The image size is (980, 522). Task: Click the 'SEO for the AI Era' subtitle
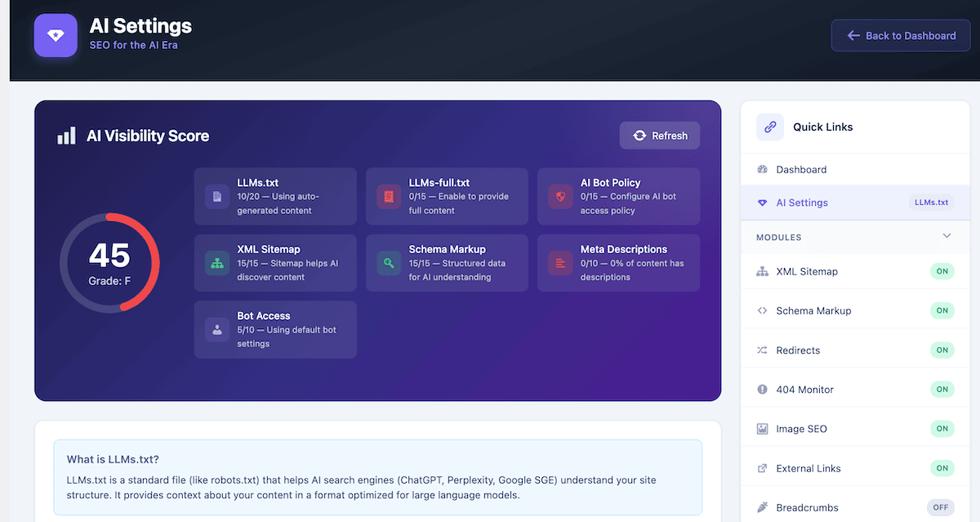click(133, 46)
